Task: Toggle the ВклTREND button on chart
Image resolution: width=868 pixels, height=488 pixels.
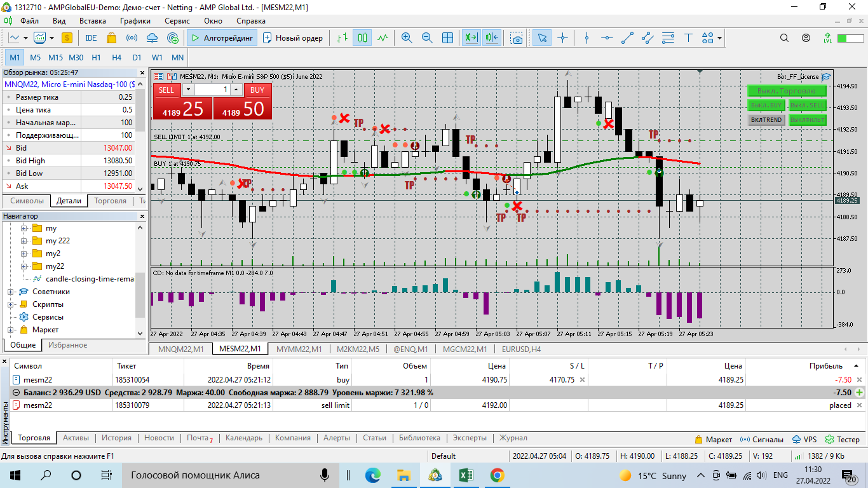Action: 766,119
